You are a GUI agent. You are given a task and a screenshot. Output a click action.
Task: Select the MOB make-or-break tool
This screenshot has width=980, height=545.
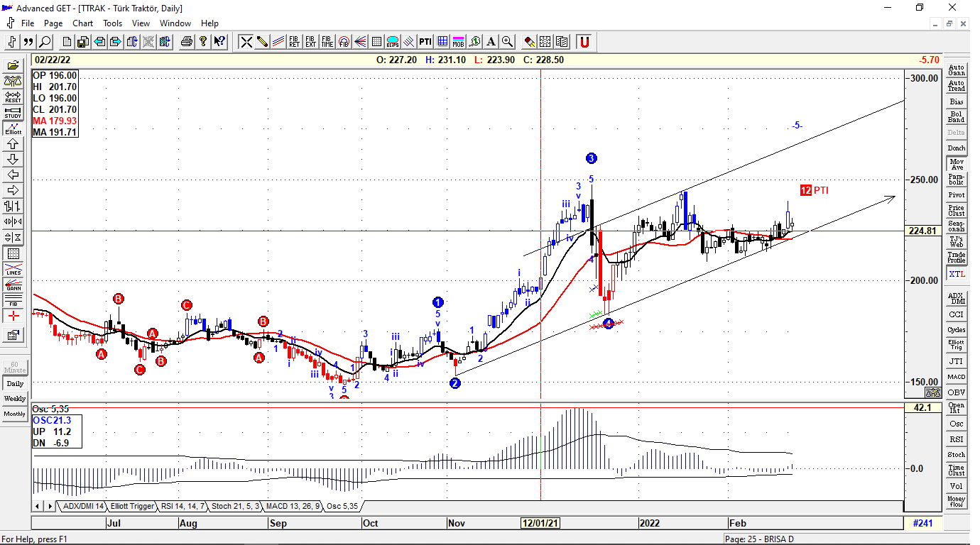point(458,42)
